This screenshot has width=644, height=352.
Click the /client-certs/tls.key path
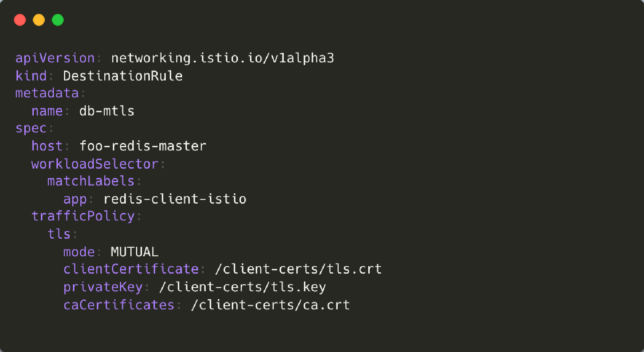click(x=242, y=287)
